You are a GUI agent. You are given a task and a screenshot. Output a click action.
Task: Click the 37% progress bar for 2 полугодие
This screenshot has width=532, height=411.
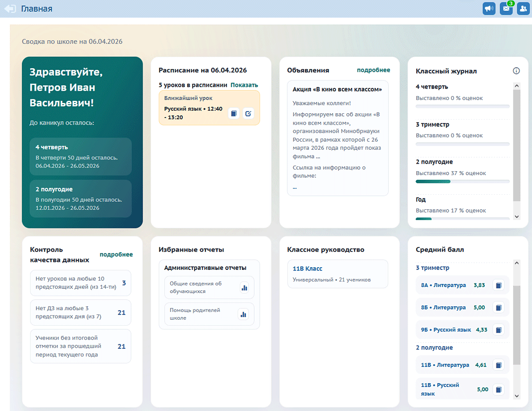click(x=462, y=181)
